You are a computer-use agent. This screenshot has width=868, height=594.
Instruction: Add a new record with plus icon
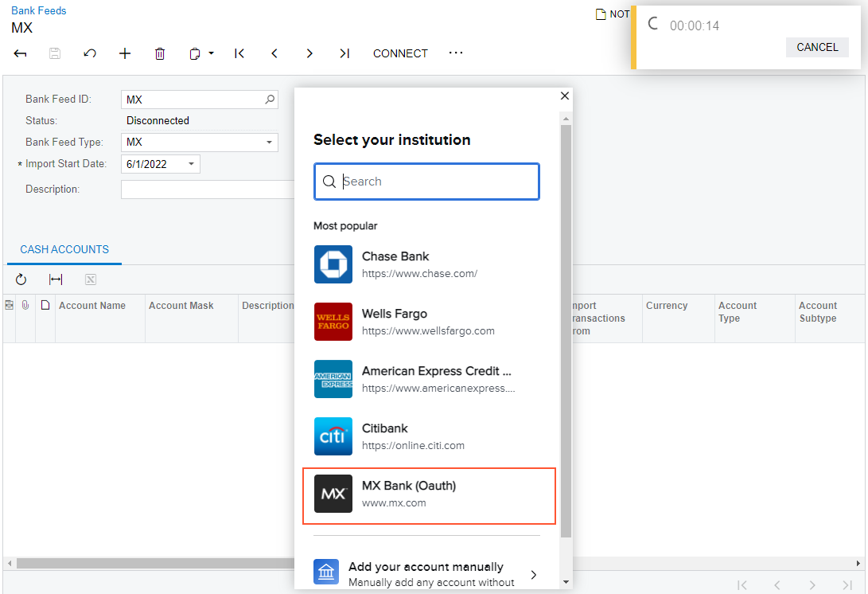(x=125, y=53)
